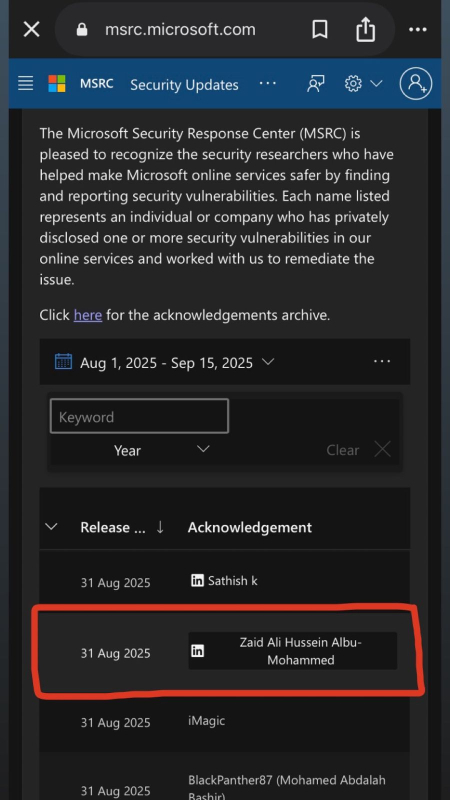
Task: Sort by Release date column header
Action: [122, 527]
